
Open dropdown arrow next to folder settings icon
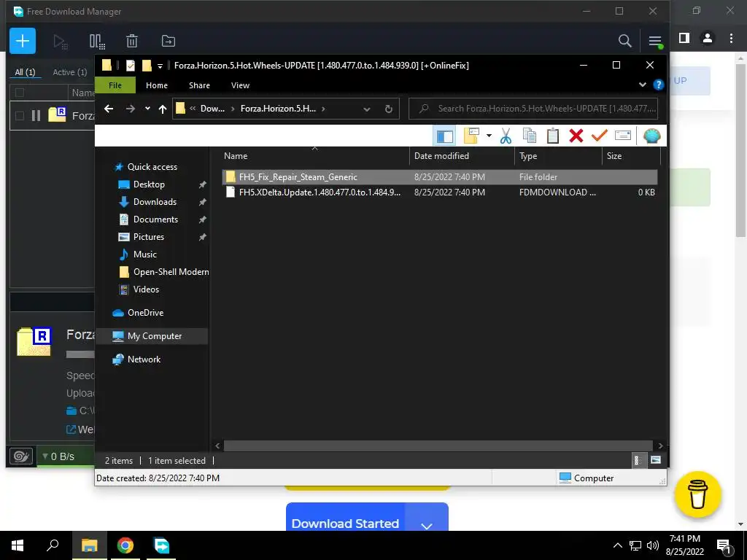point(489,136)
